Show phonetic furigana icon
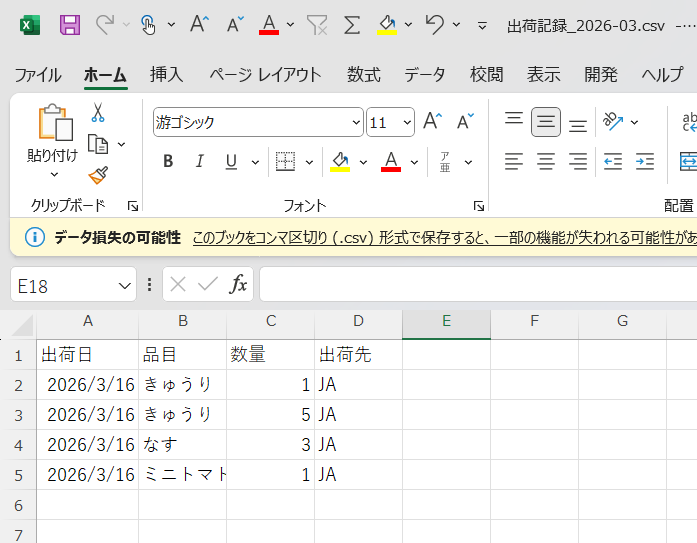The width and height of the screenshot is (697, 543). [x=445, y=162]
